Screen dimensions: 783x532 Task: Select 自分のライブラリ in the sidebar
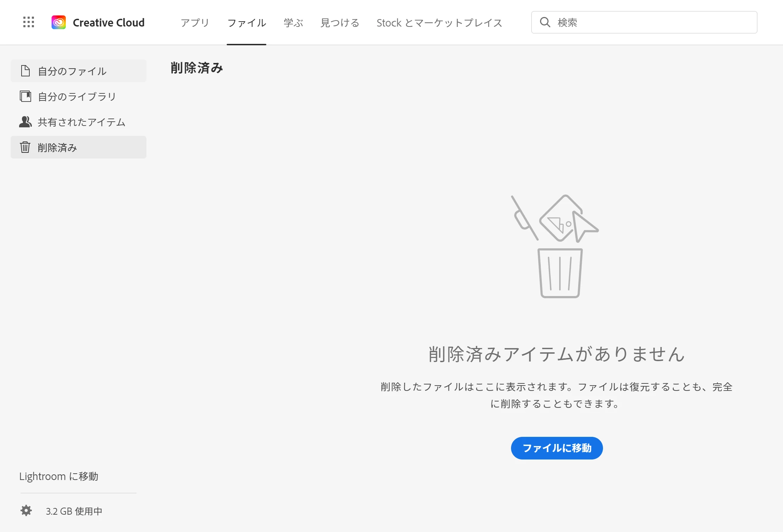coord(77,96)
